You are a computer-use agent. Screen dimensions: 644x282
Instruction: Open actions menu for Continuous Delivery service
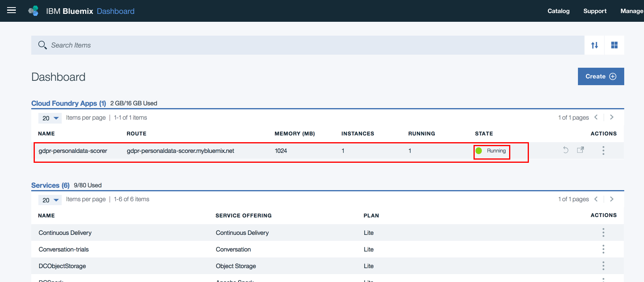tap(603, 232)
